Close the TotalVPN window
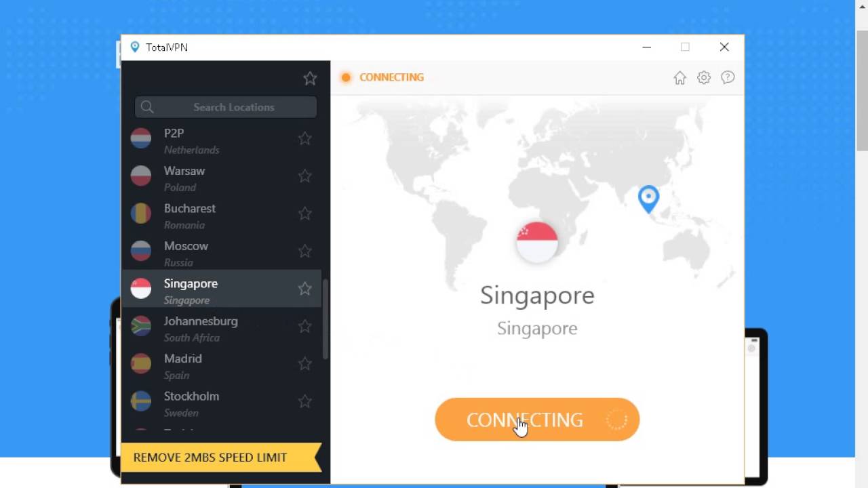The image size is (868, 488). [724, 47]
